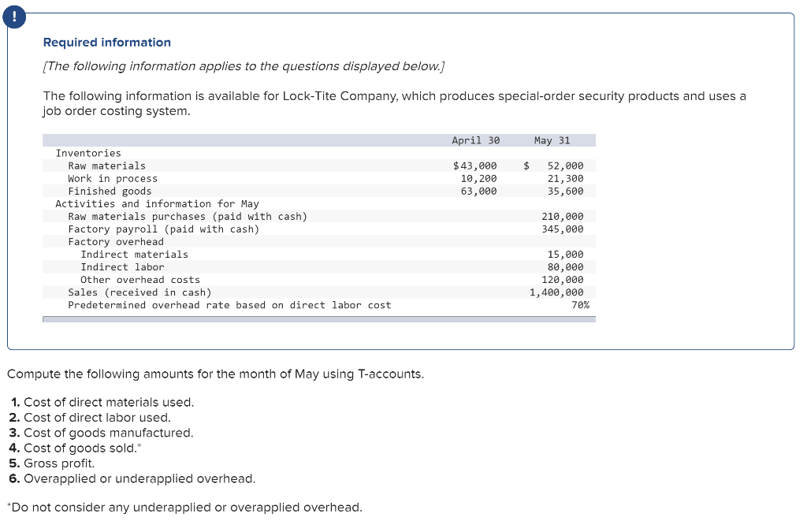807x532 pixels.
Task: Click the gray bar beneath the table
Action: click(319, 319)
